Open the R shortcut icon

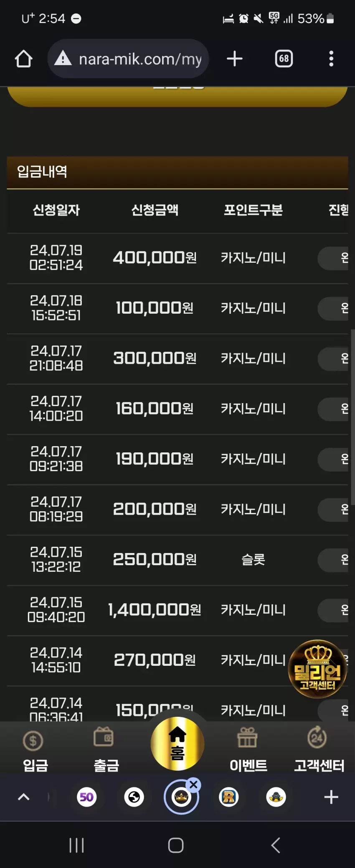pos(229,797)
